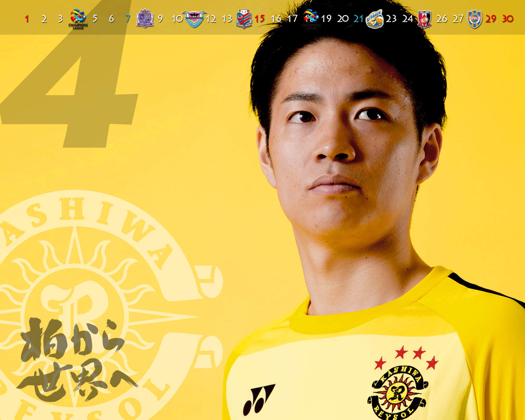Select blue date 7 on the calendar

coord(128,19)
